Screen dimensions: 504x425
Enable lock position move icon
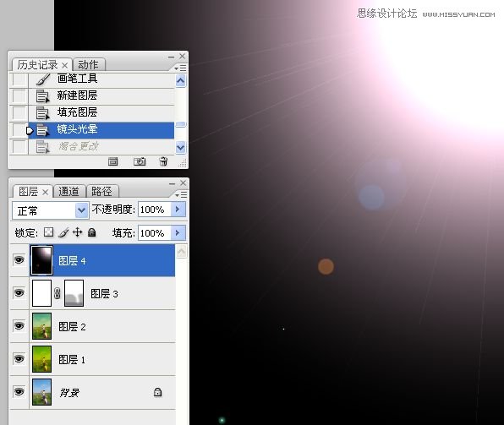point(78,232)
